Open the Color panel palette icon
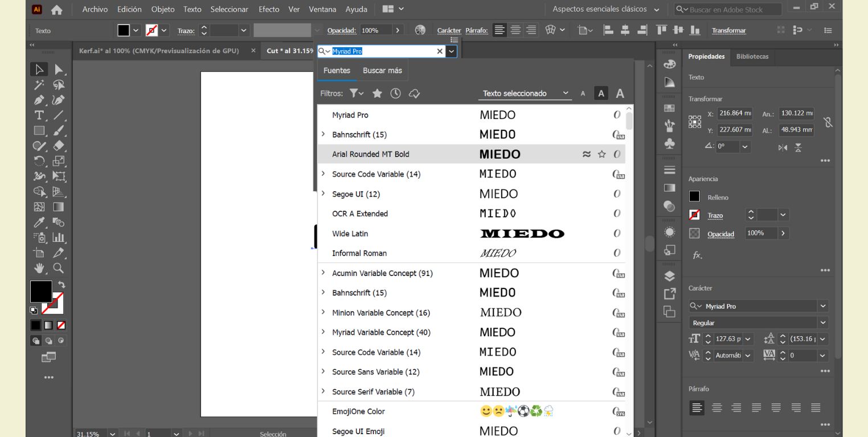 669,64
